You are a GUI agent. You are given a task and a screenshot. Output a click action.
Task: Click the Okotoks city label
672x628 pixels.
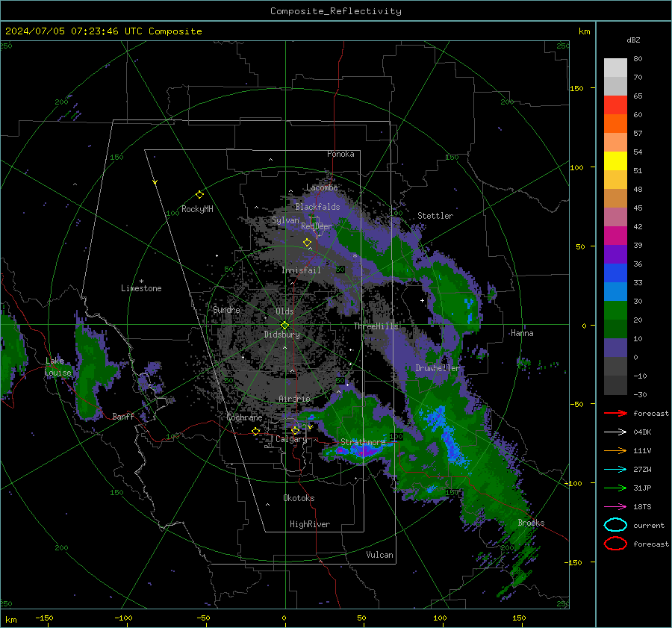click(x=299, y=498)
